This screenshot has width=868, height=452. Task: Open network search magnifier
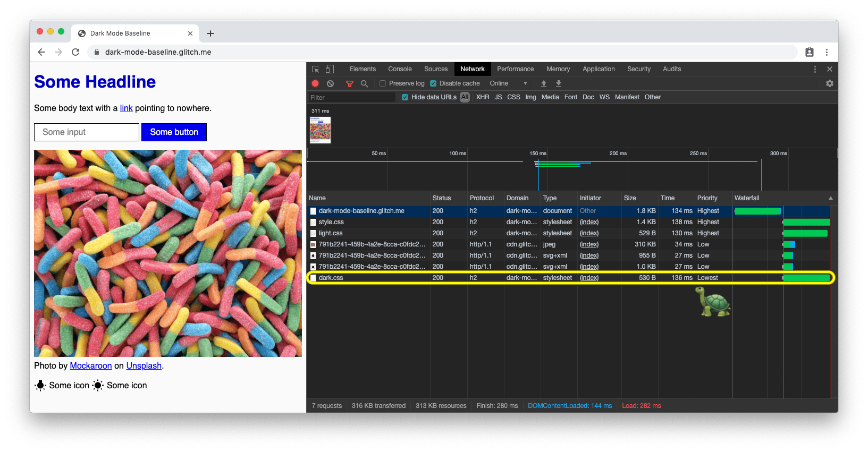pos(364,83)
